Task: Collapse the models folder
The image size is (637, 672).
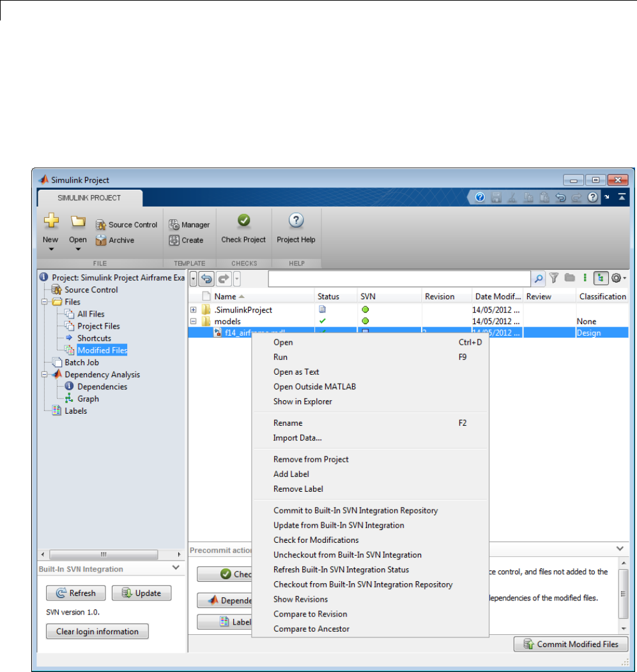Action: coord(193,321)
